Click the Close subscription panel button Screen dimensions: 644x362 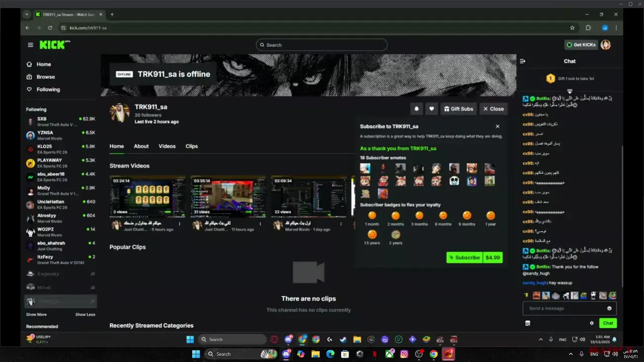coord(493,109)
